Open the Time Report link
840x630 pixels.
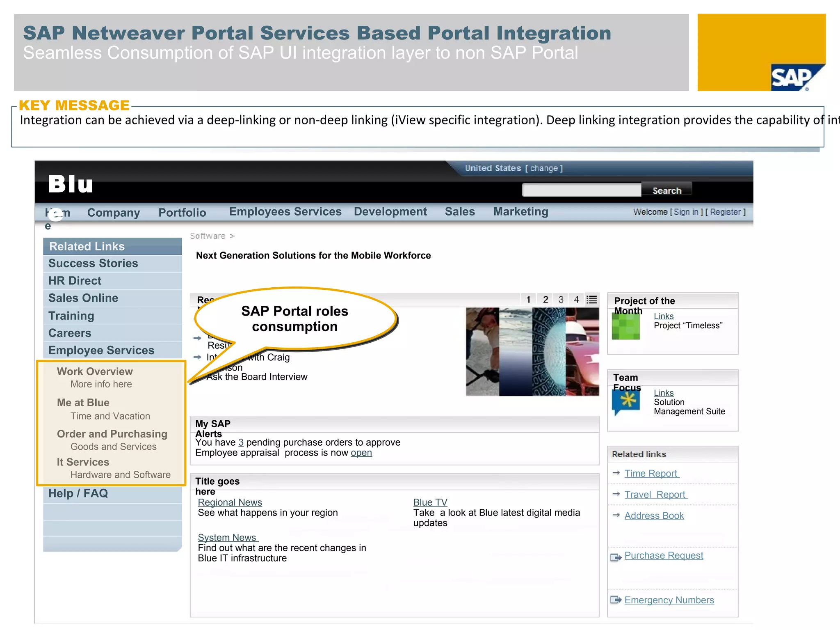pos(652,473)
